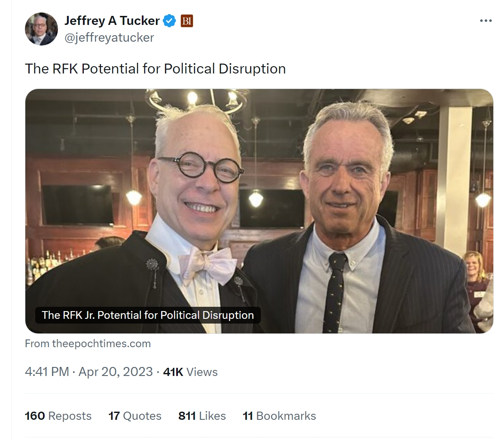
Task: Open the @jeffreyatucker handle link
Action: coord(109,38)
